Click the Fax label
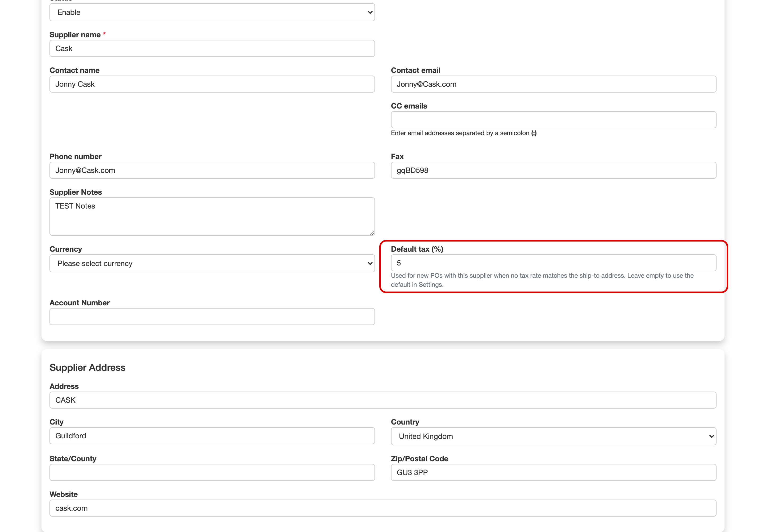Viewport: 766px width, 532px height. coord(397,157)
